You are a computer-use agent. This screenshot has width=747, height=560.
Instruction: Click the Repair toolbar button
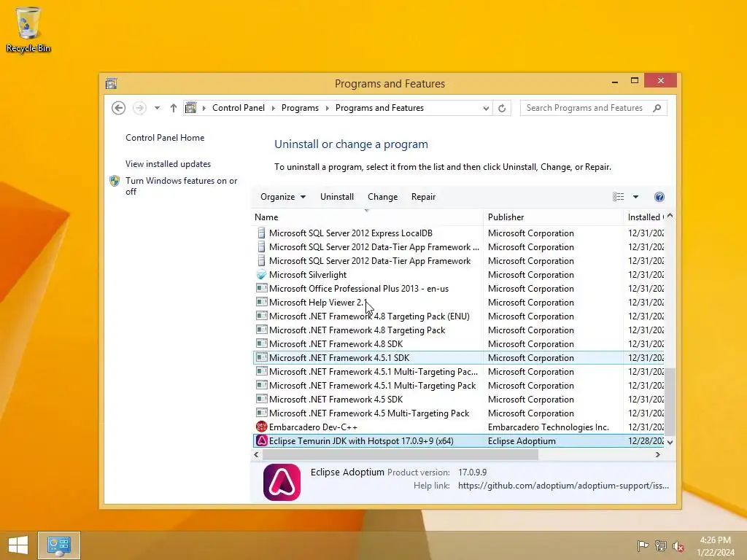pyautogui.click(x=424, y=197)
